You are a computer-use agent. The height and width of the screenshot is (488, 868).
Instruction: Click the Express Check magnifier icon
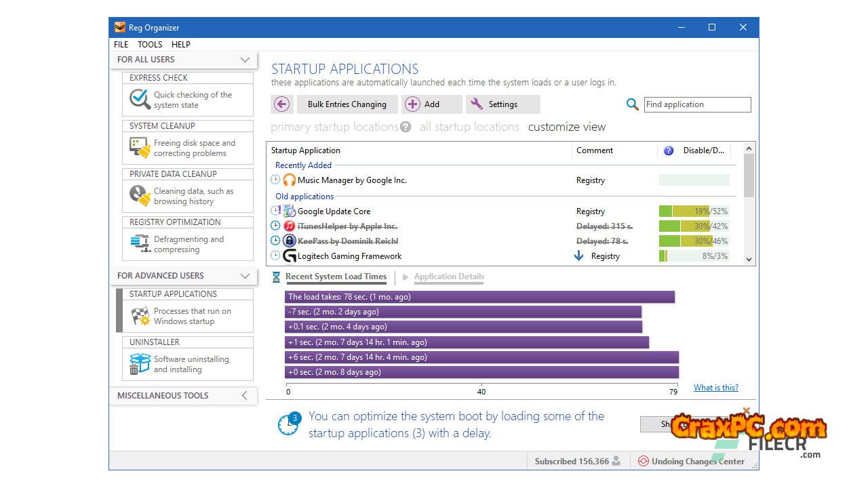click(140, 100)
